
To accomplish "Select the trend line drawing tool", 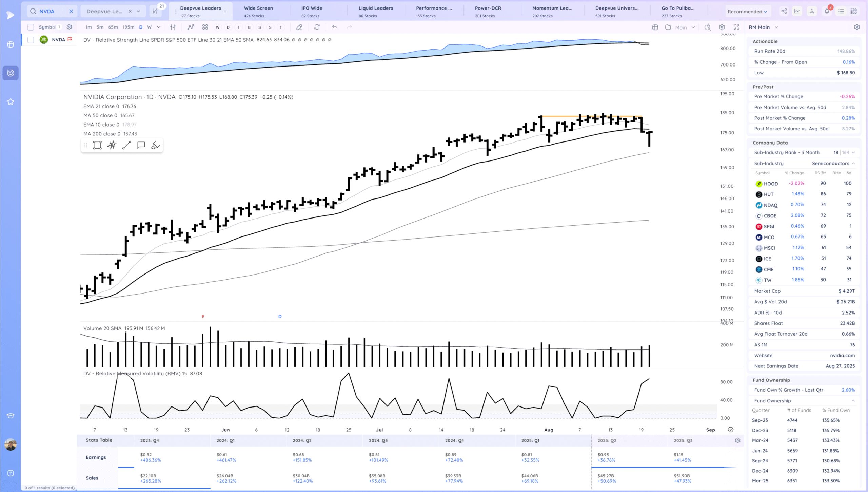I will coord(126,145).
